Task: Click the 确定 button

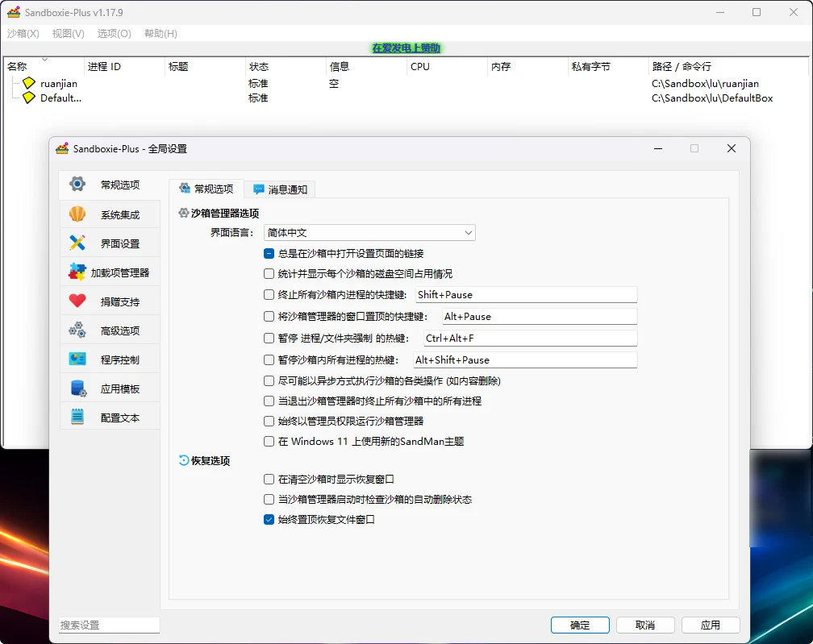Action: coord(580,625)
